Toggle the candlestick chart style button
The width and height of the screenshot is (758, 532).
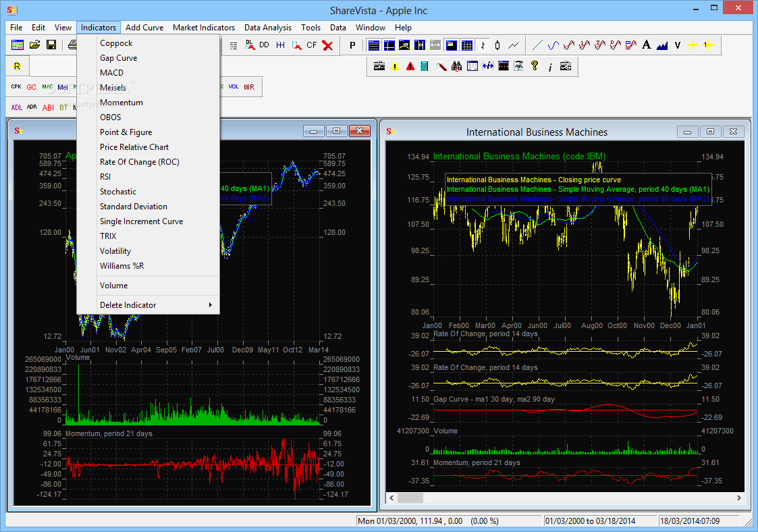click(497, 45)
